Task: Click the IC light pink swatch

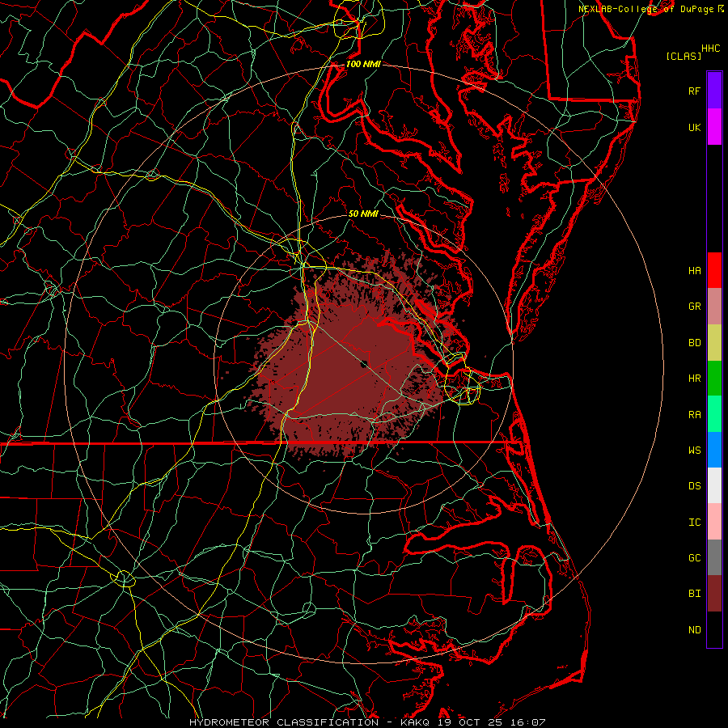Action: coord(714,522)
